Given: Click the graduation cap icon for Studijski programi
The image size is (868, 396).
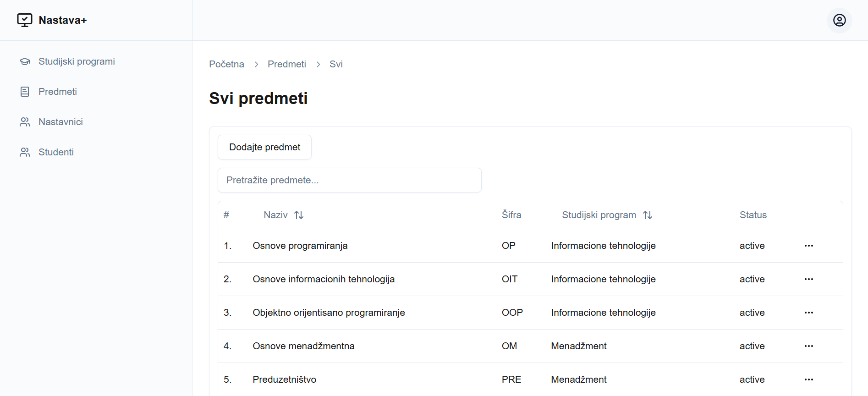Looking at the screenshot, I should (25, 61).
